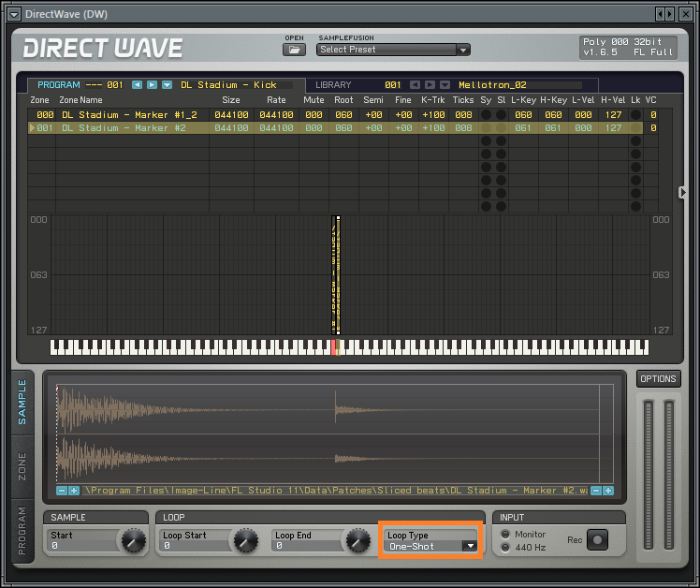Click the left waveform zoom-out minus icon
This screenshot has width=700, height=588.
tap(62, 490)
